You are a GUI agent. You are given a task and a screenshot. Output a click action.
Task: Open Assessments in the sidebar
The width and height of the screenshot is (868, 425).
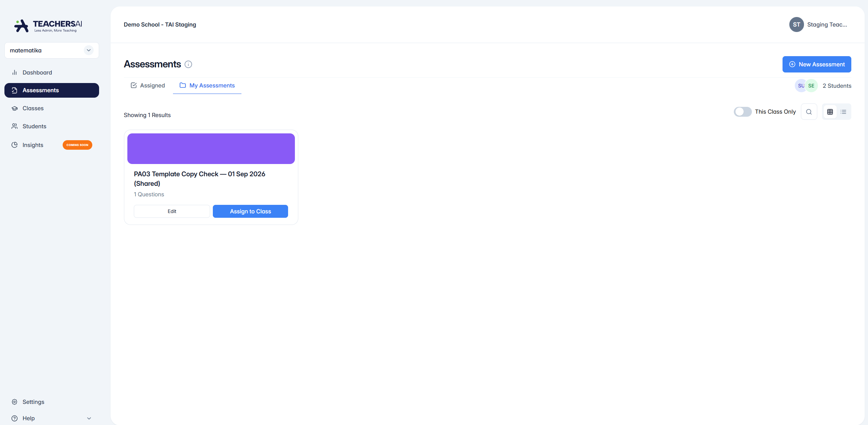click(52, 90)
